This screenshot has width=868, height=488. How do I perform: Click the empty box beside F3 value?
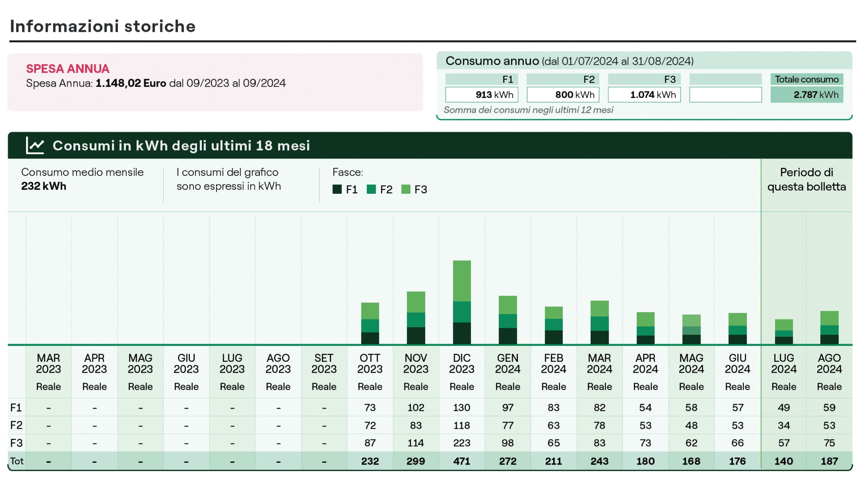[x=726, y=95]
